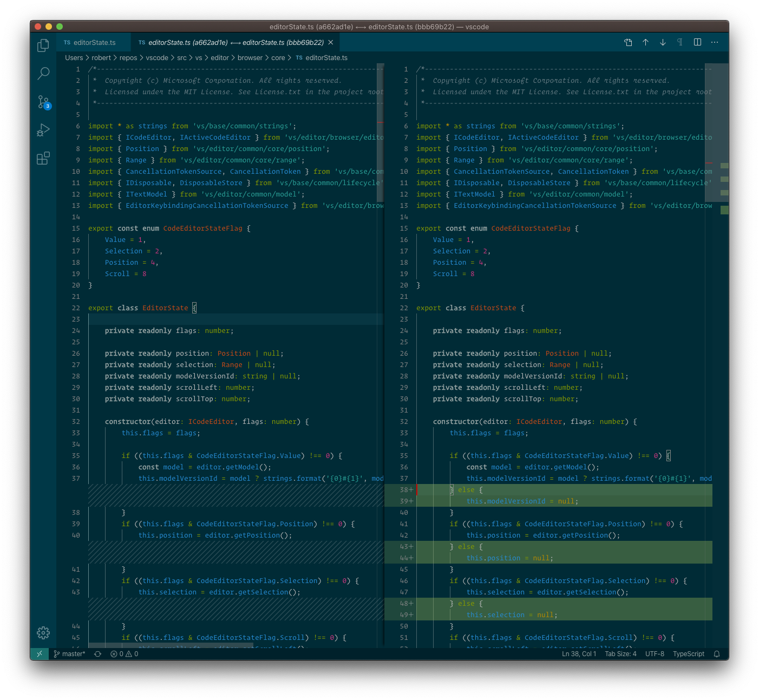Open More Actions ellipsis menu

tap(715, 42)
